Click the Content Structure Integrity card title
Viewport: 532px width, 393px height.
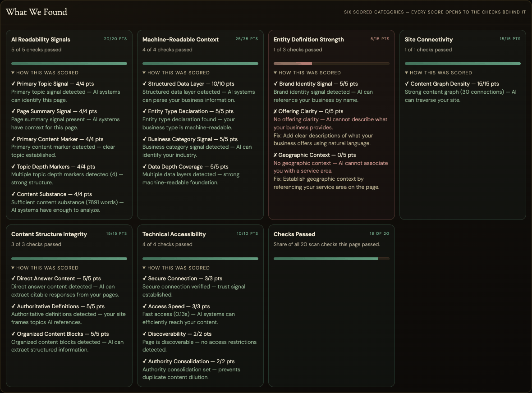49,234
